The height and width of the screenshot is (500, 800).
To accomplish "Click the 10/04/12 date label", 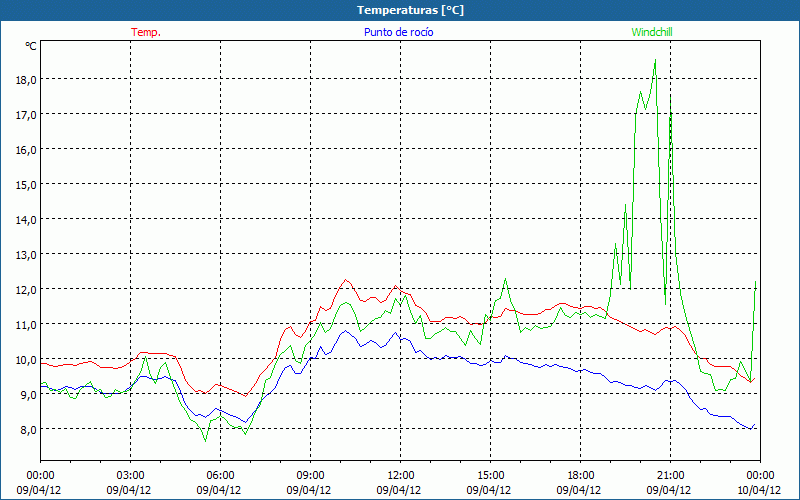I will [759, 490].
